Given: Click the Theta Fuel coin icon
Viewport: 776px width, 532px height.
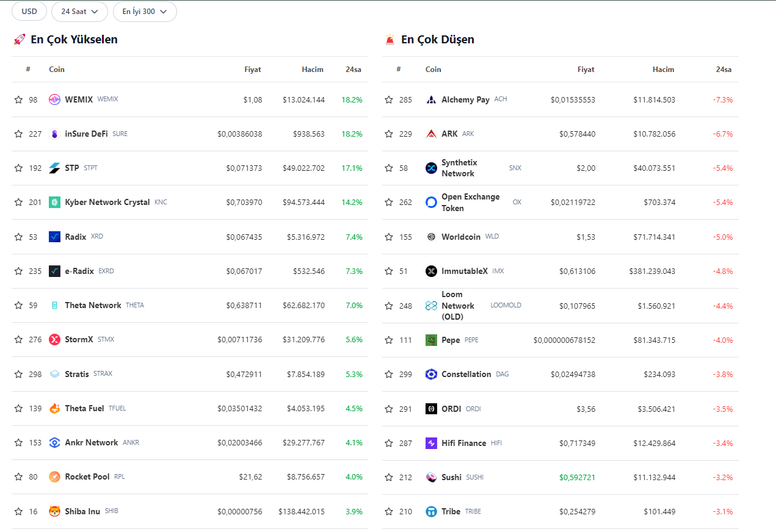Looking at the screenshot, I should pyautogui.click(x=54, y=408).
